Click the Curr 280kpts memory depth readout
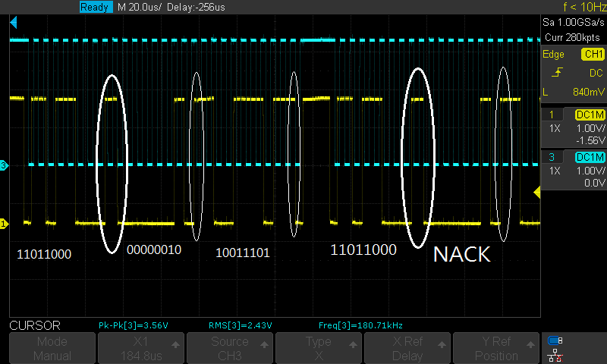Viewport: 607px width, 364px height. click(x=572, y=37)
